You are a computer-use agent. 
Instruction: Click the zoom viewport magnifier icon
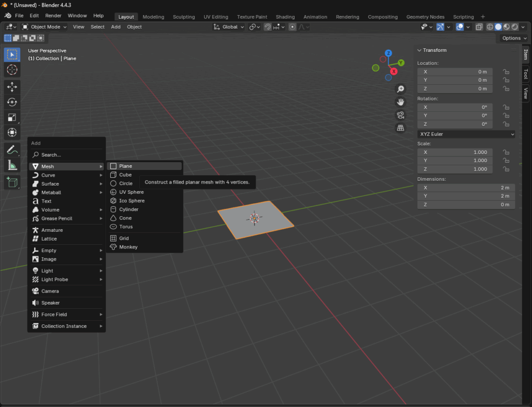tap(401, 89)
